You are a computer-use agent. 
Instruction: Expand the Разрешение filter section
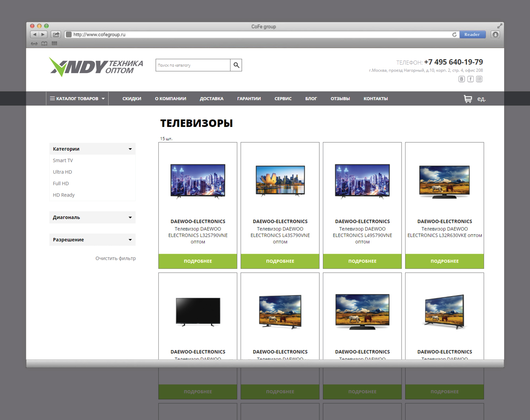(92, 239)
